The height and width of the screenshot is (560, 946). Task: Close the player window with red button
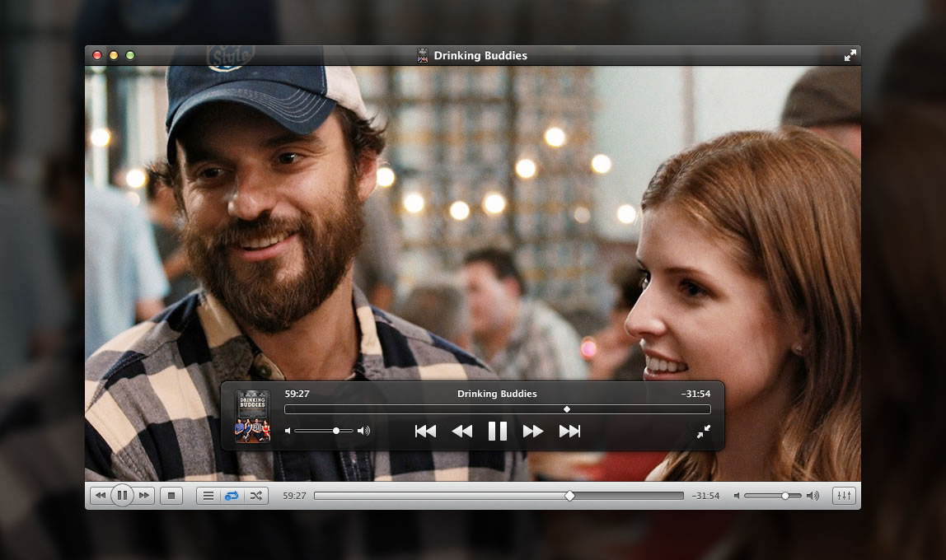click(97, 55)
